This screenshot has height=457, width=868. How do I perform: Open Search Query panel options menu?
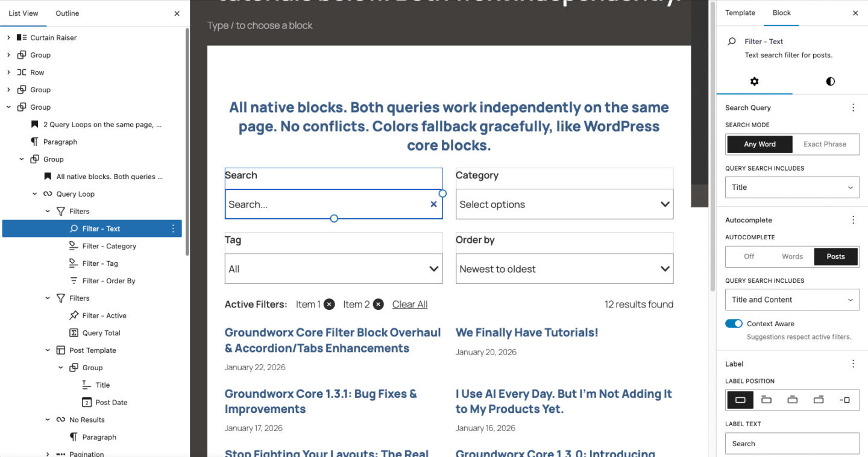point(853,108)
